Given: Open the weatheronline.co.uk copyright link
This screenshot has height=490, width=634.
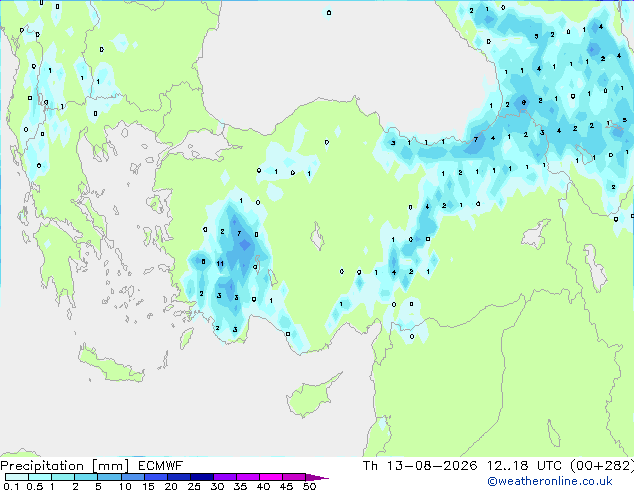Looking at the screenshot, I should point(550,481).
